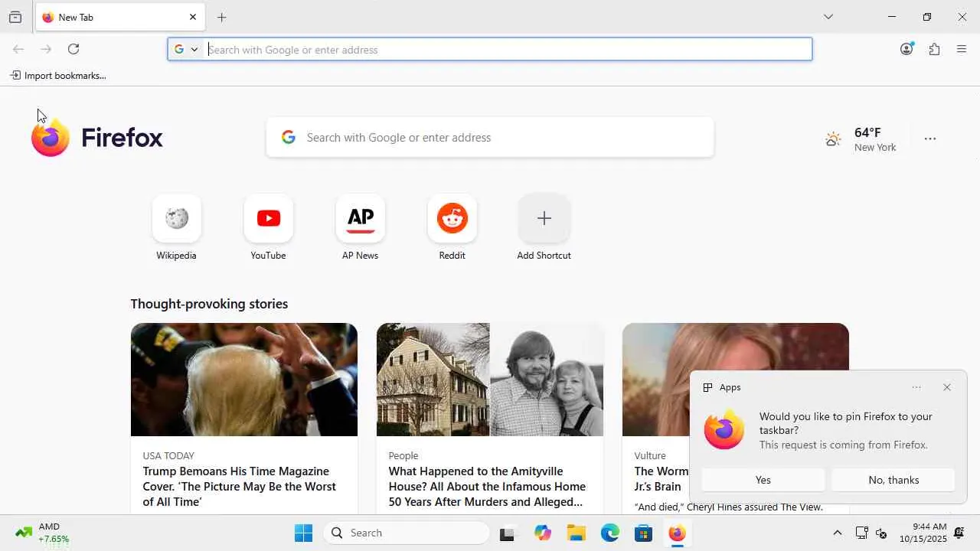Open the list all tabs arrow
This screenshot has height=551, width=980.
828,17
